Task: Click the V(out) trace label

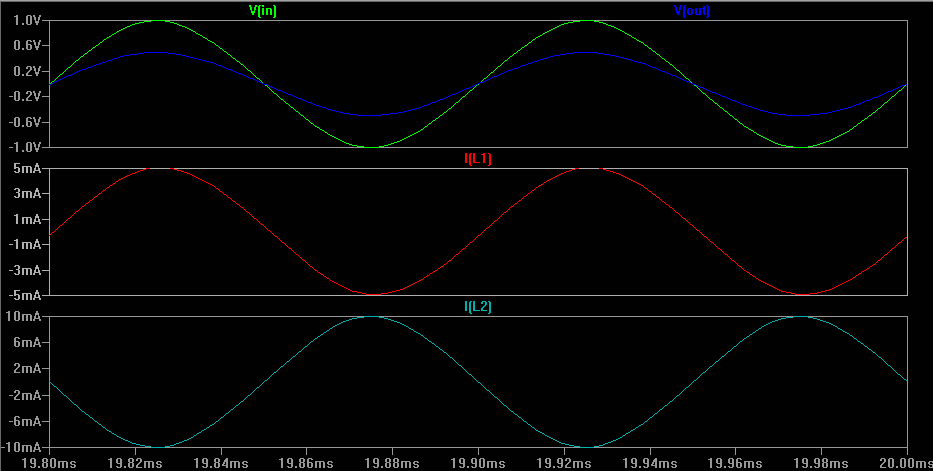Action: coord(691,11)
